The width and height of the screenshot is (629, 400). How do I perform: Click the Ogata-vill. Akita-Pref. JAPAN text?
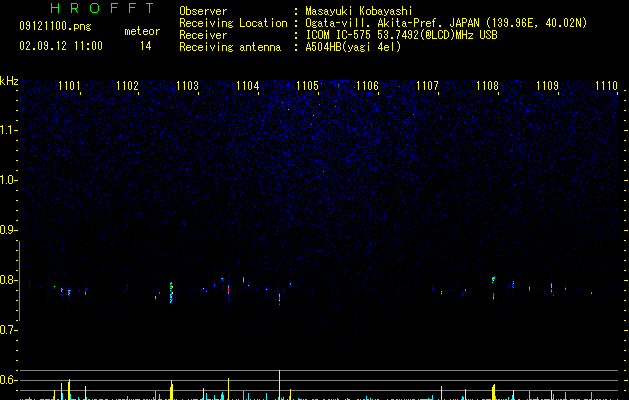pyautogui.click(x=392, y=23)
